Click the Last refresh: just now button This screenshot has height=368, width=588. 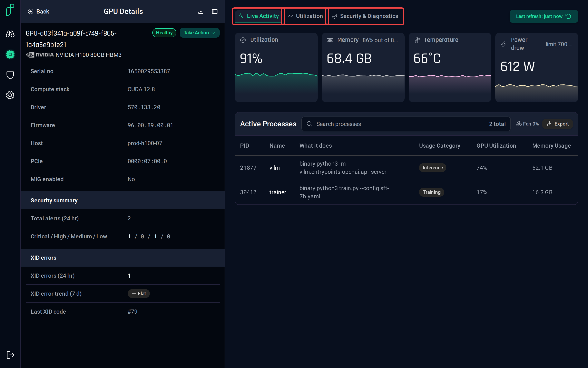[x=543, y=16]
